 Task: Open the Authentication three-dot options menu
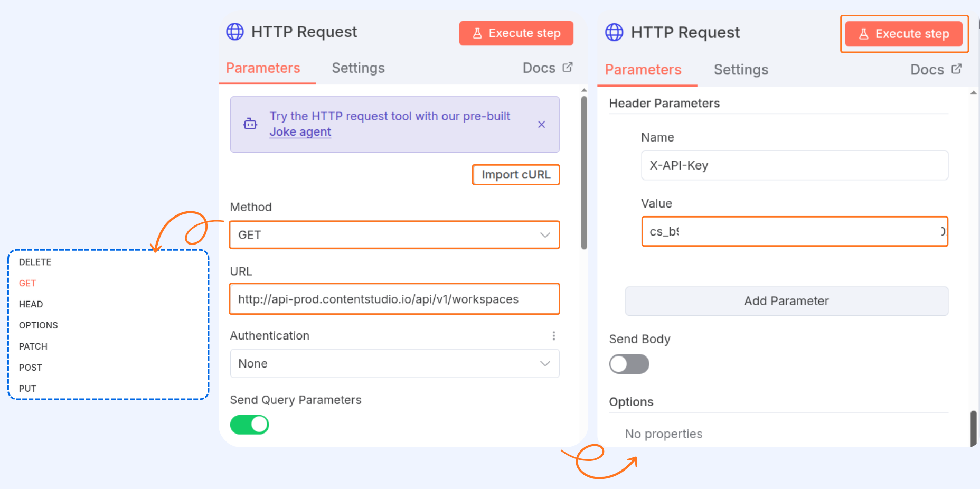coord(553,336)
